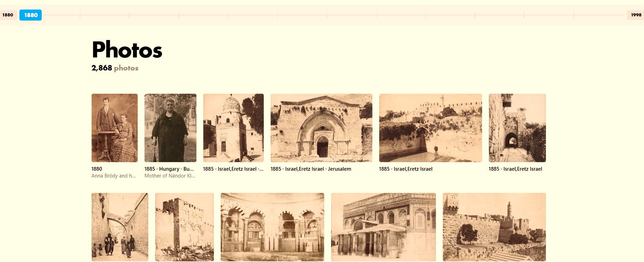Screen dimensions: 644x262
Task: Select the pool beneath city walls photo
Action: 430,128
